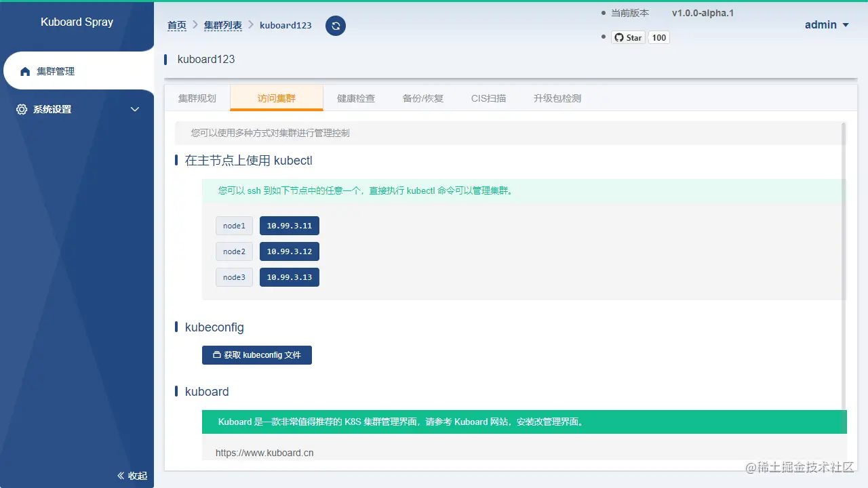
Task: Click the folder icon on the 获取 kubeconfig button
Action: coord(217,355)
